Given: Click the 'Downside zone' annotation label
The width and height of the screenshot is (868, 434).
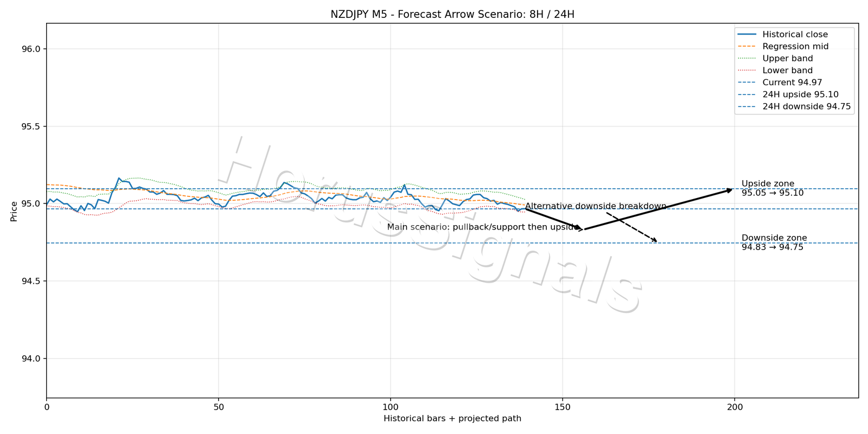Looking at the screenshot, I should [774, 238].
